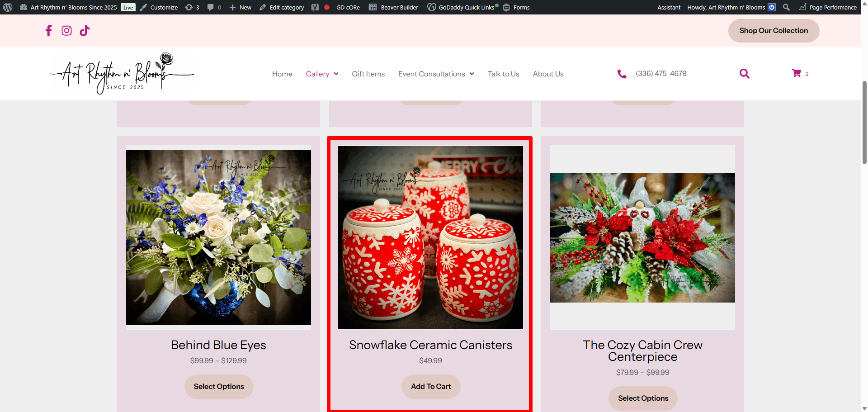Click the Shop Our Collection button

pos(773,31)
